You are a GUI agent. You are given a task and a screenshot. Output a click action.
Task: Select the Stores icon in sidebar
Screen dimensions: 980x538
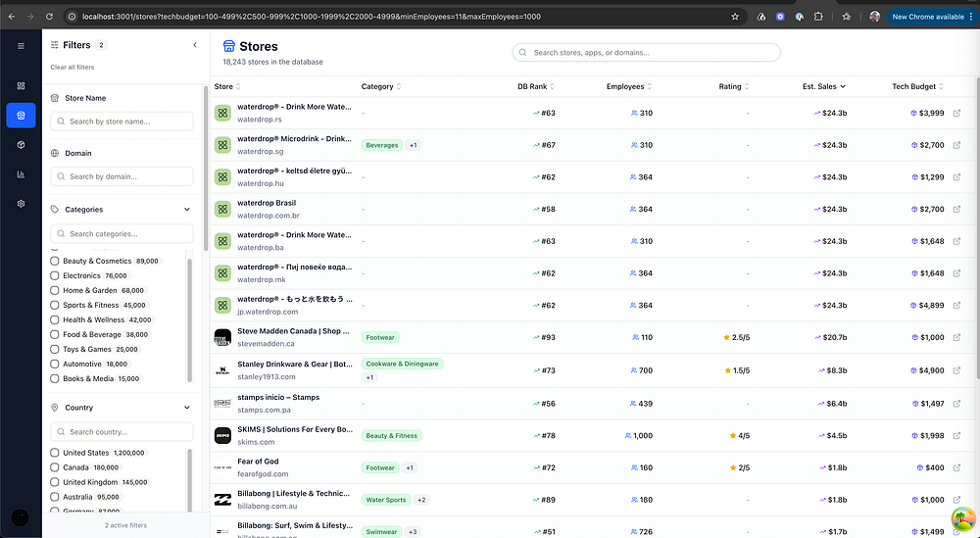point(21,115)
